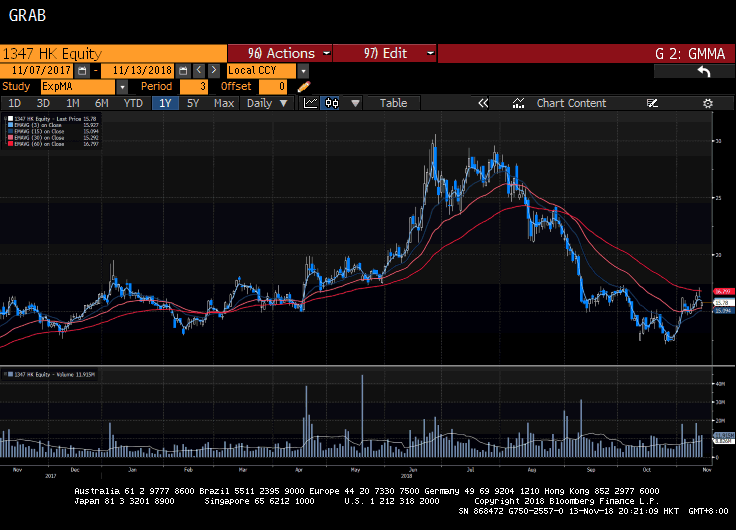
Task: Open the Daily periodicity dropdown
Action: pyautogui.click(x=267, y=103)
